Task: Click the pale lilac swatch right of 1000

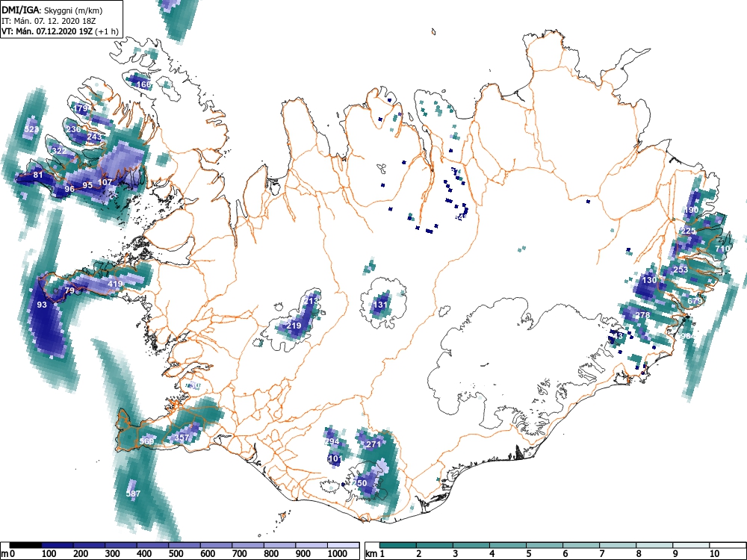Action: 343,545
